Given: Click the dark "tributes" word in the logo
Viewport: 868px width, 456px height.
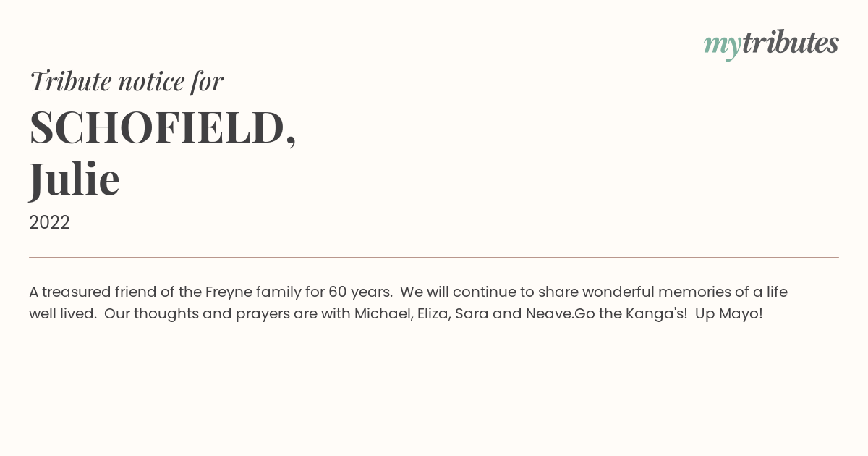Looking at the screenshot, I should [791, 42].
